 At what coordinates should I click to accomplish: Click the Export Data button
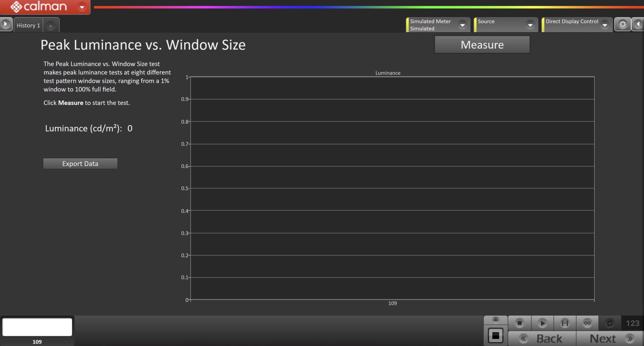[80, 164]
